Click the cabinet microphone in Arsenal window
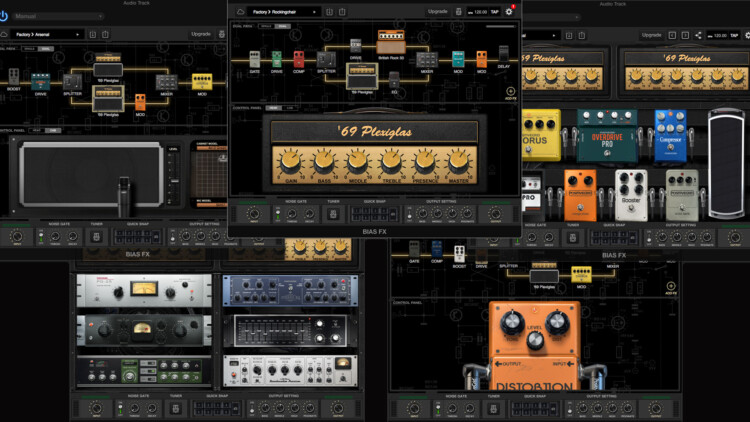This screenshot has height=422, width=750. click(124, 195)
